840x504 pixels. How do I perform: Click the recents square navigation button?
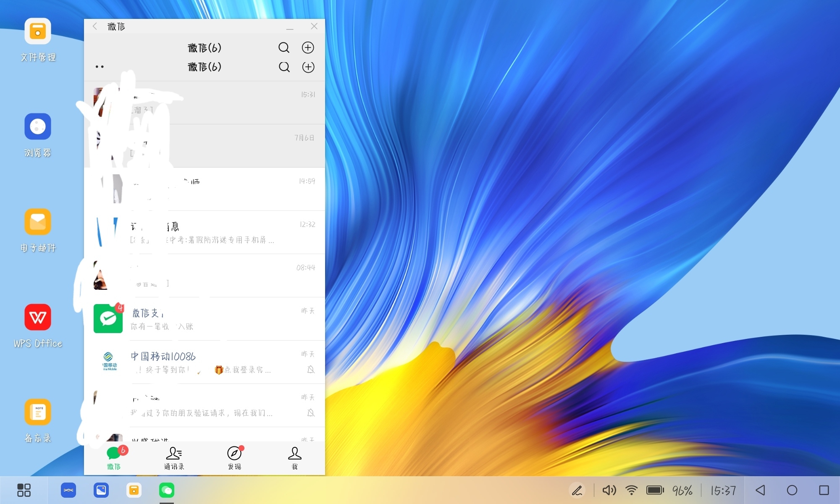(824, 490)
